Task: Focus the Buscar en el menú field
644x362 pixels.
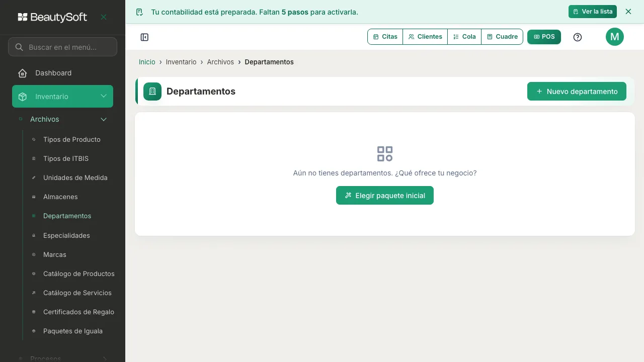Action: [x=62, y=47]
